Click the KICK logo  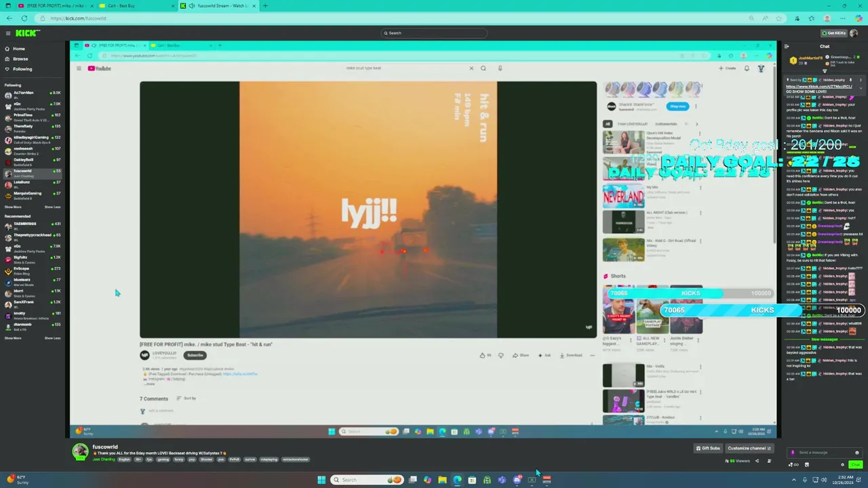tap(28, 33)
